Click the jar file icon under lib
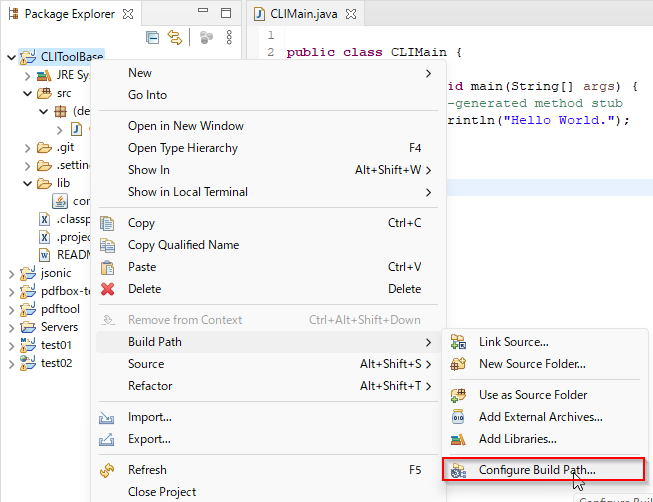This screenshot has height=502, width=653. coord(60,201)
